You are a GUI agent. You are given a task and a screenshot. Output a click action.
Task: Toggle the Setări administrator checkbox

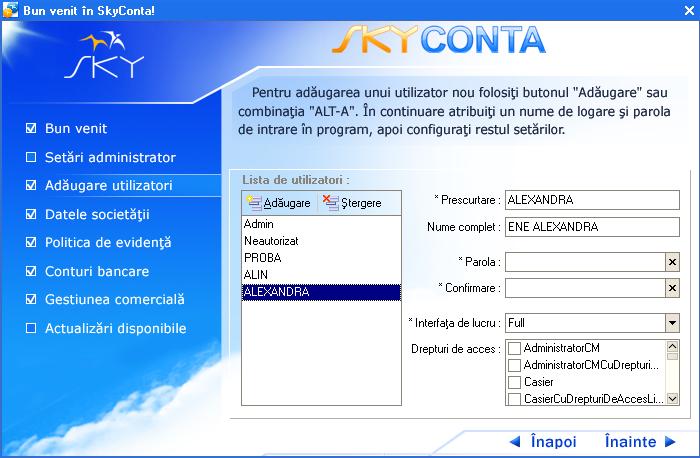31,157
